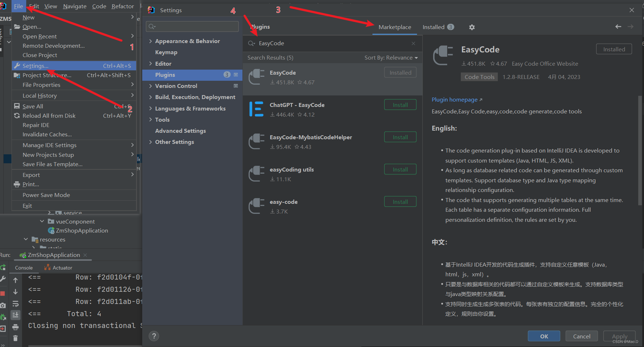Switch to the Installed plugins tab
The image size is (644, 347).
coord(438,27)
